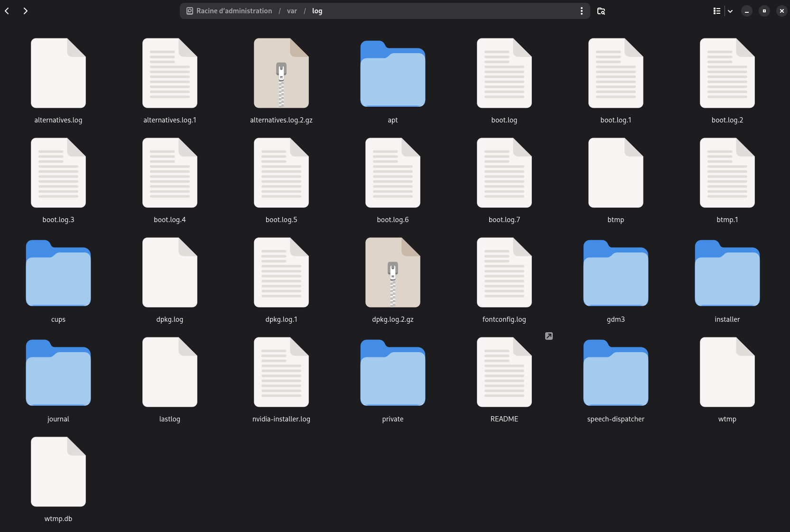Click the 'btmp.1' file name

[x=727, y=220]
